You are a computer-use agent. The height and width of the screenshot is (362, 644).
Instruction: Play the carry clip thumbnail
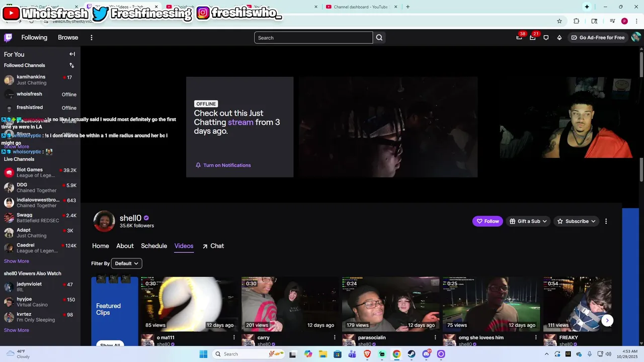coord(290,304)
